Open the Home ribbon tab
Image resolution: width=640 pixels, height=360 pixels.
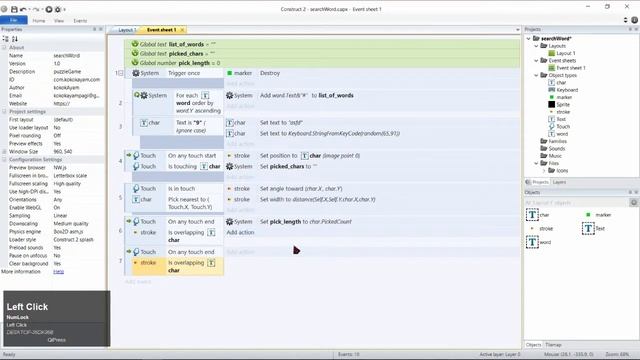(x=39, y=20)
